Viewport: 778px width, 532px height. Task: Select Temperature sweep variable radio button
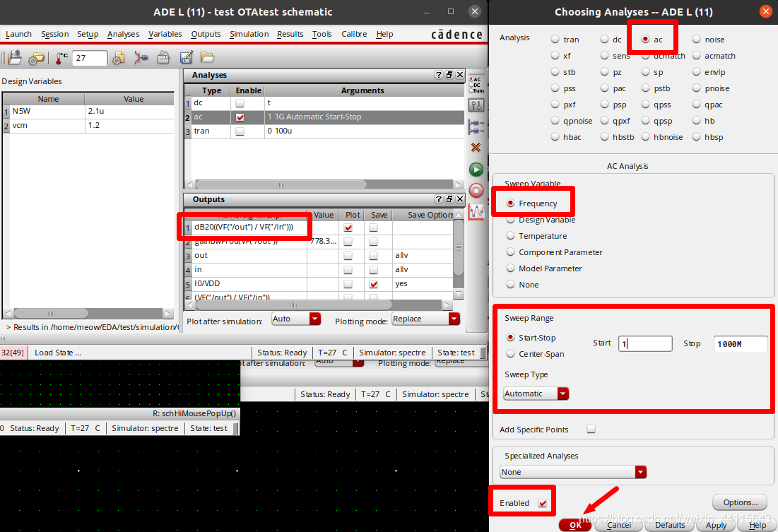pyautogui.click(x=511, y=236)
